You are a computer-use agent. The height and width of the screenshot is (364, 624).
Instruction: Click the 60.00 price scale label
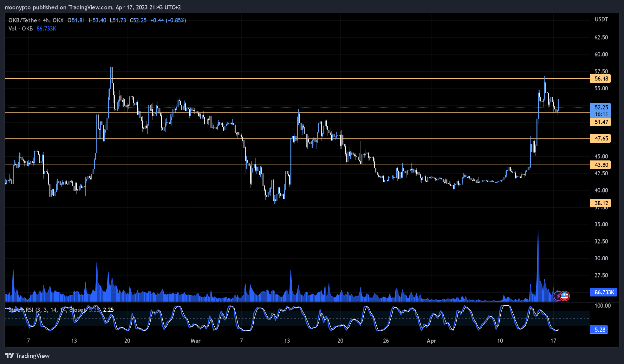click(x=601, y=55)
